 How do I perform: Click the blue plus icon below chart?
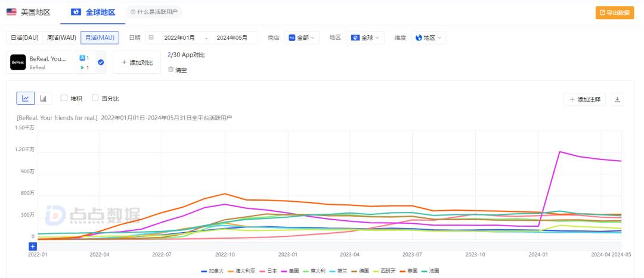32,246
